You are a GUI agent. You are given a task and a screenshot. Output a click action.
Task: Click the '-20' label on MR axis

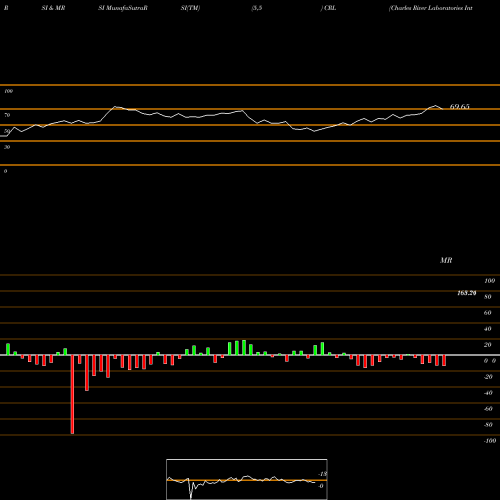pyautogui.click(x=488, y=377)
